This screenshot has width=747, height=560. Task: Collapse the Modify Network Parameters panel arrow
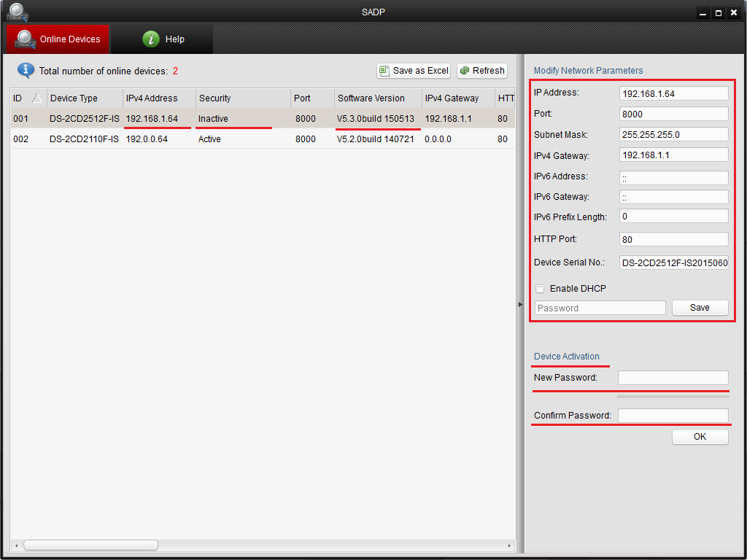(x=519, y=304)
